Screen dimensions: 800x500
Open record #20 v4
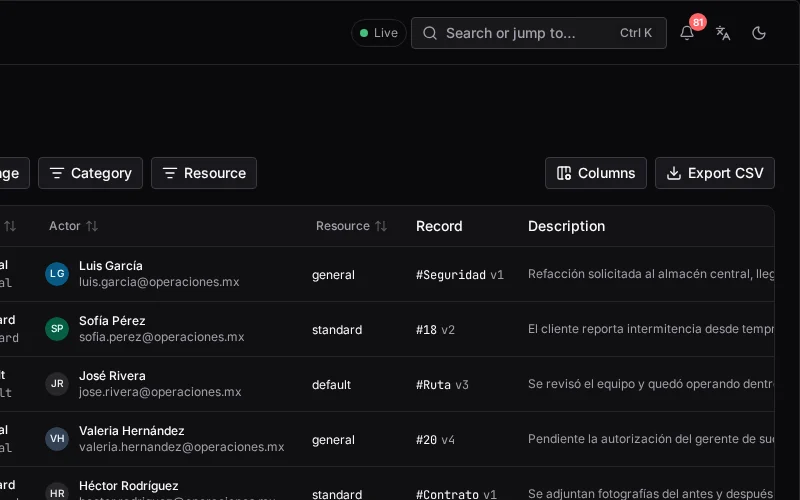(x=435, y=440)
